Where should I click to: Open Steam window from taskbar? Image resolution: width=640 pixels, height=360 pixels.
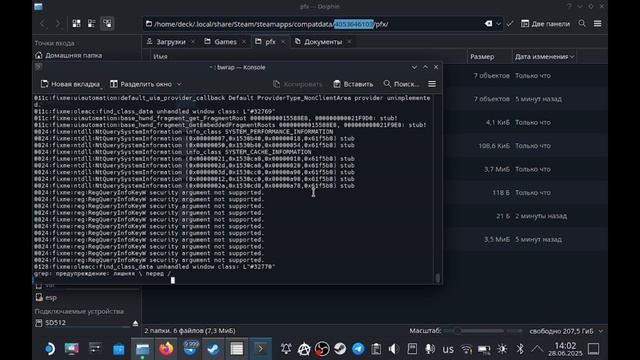point(213,349)
